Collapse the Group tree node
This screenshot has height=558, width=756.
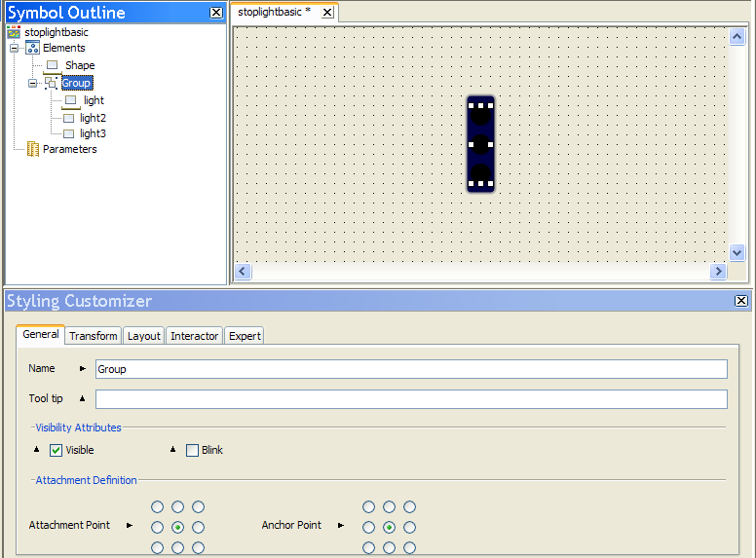click(32, 83)
